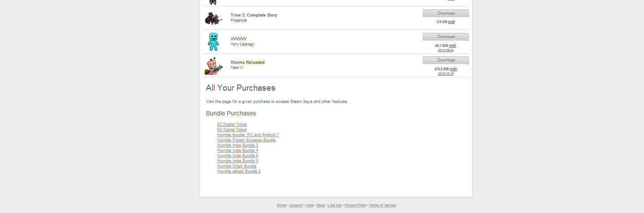Click the Trine 2 game icon

click(x=213, y=18)
